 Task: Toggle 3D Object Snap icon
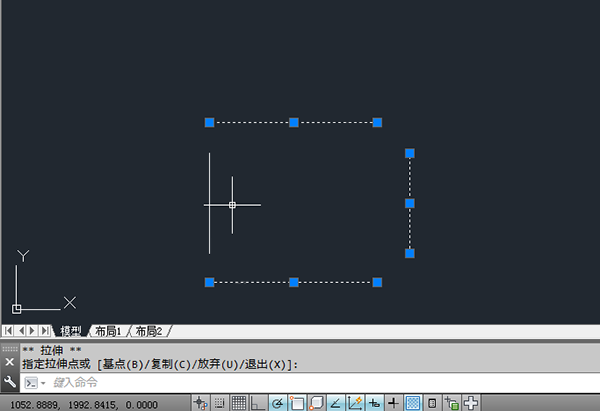pyautogui.click(x=316, y=403)
